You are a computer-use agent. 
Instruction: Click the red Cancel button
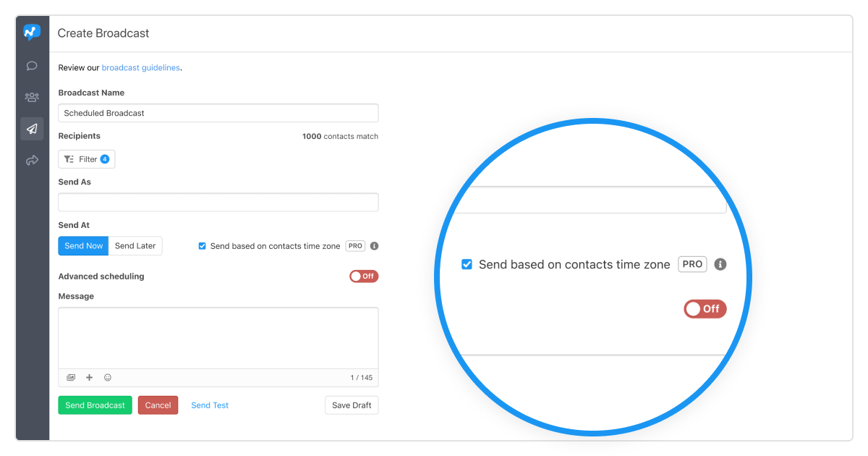[158, 405]
